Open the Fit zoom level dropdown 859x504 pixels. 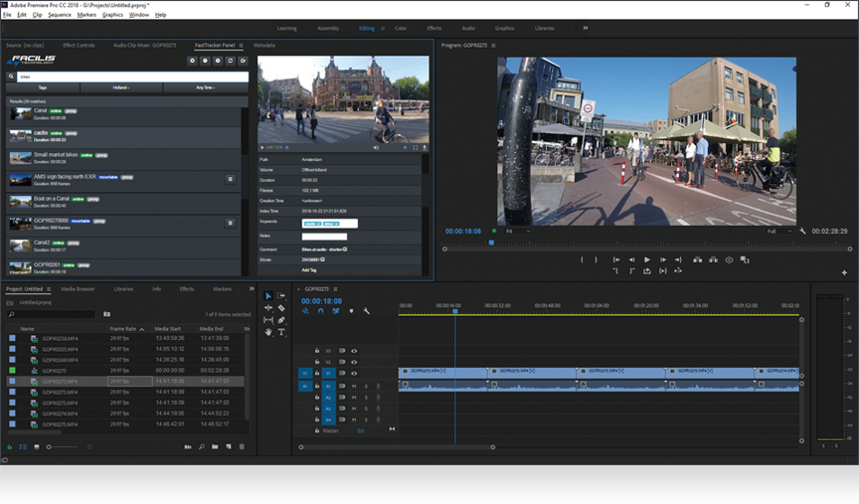click(518, 232)
